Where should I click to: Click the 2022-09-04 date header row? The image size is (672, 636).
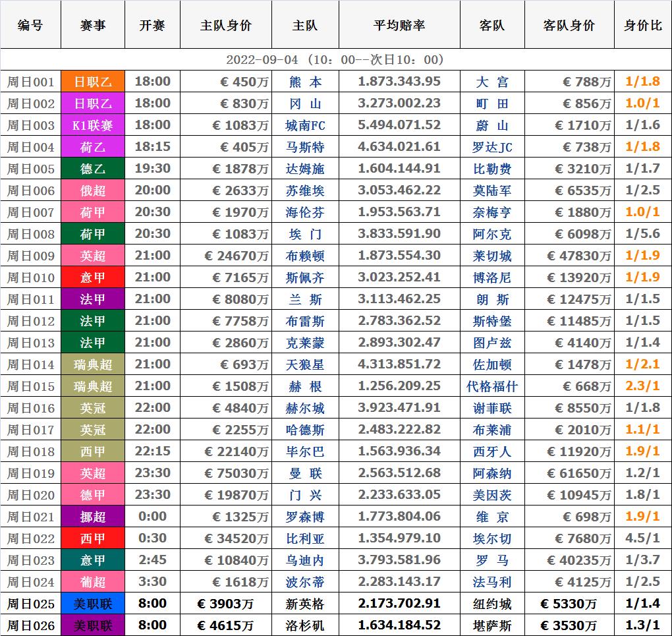pyautogui.click(x=335, y=59)
